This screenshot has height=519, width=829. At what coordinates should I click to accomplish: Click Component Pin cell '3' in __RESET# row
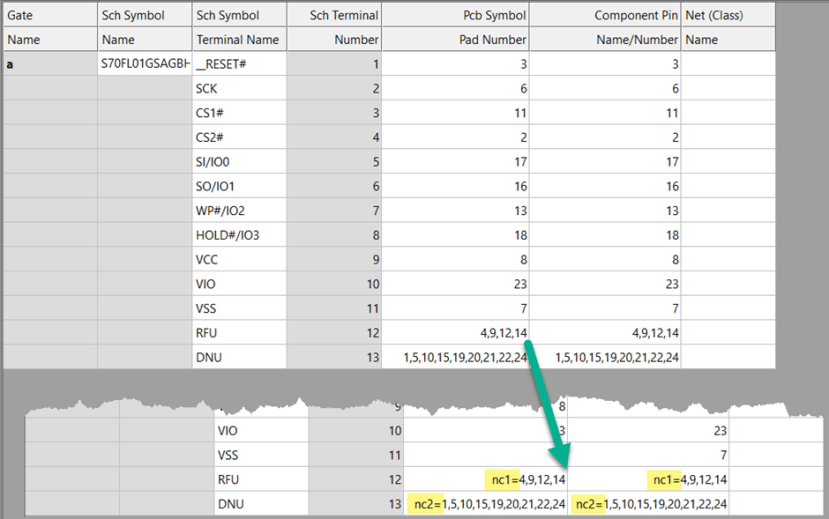click(605, 64)
